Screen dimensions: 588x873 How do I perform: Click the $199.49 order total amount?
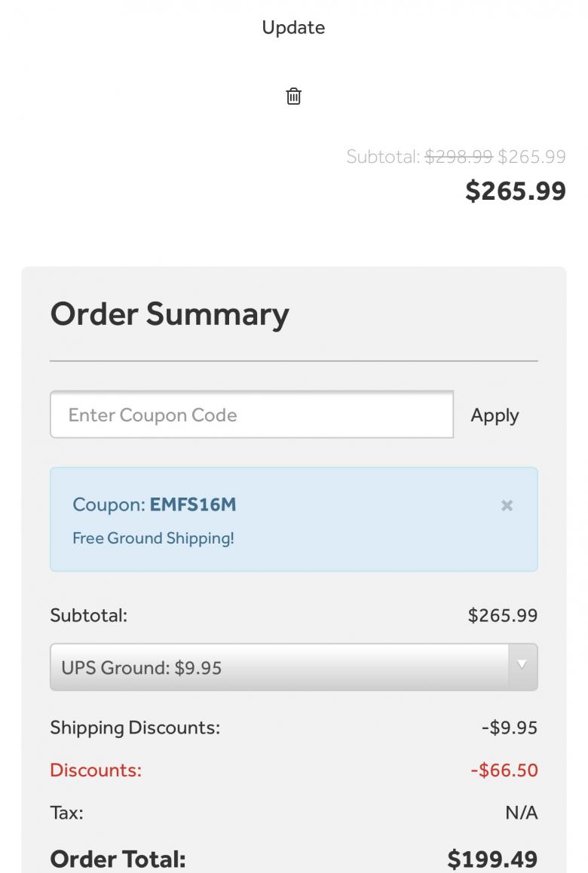[x=492, y=859]
